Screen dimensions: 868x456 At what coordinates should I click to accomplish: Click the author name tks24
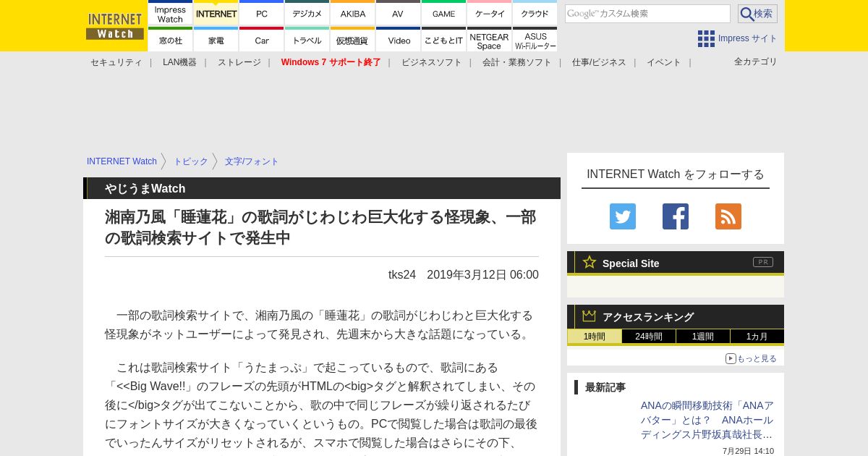402,274
